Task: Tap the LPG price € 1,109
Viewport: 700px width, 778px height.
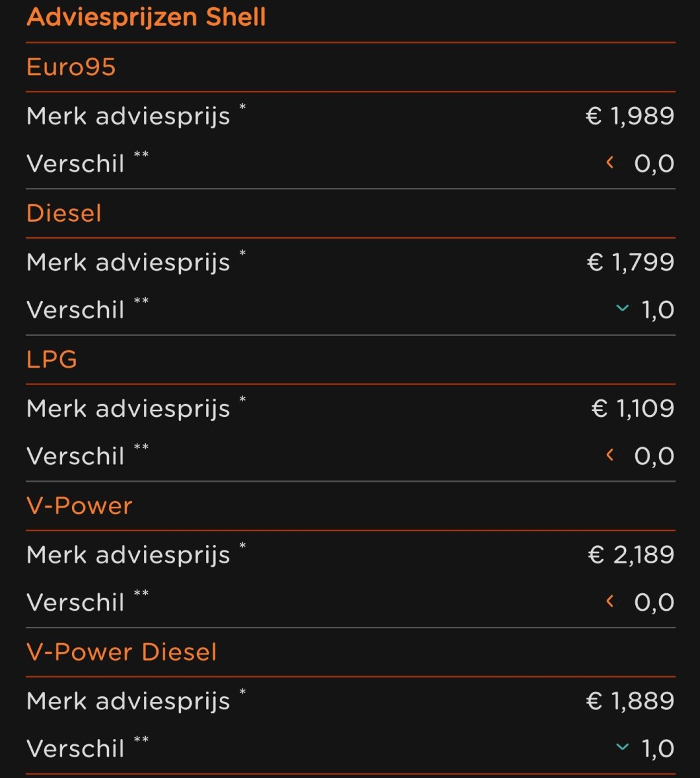Action: (x=633, y=408)
